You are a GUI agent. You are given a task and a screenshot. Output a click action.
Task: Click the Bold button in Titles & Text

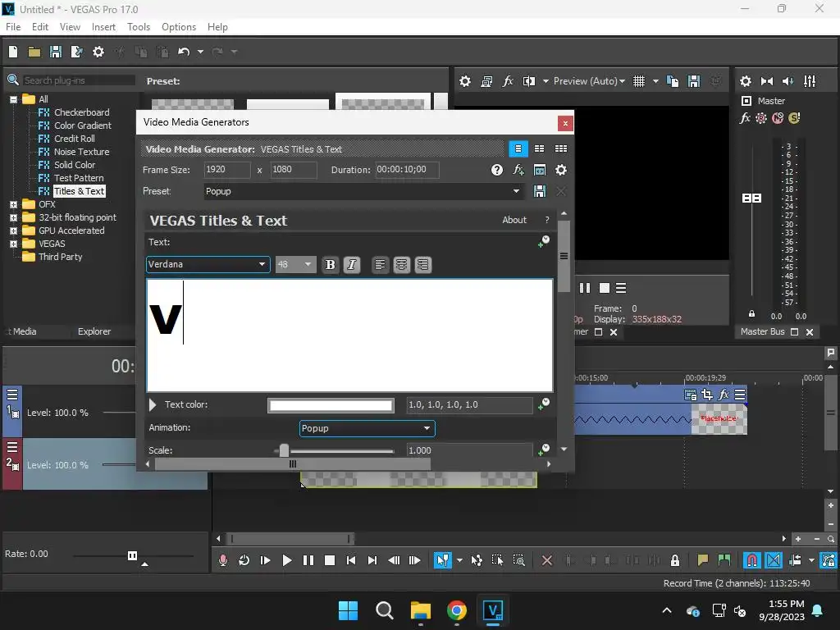[330, 265]
